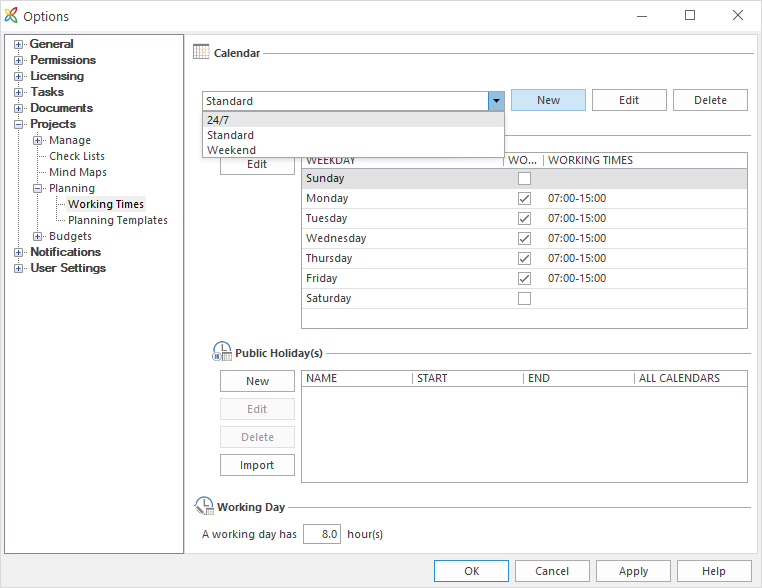The width and height of the screenshot is (762, 588).
Task: Choose Weekend from the calendar list
Action: pos(353,150)
